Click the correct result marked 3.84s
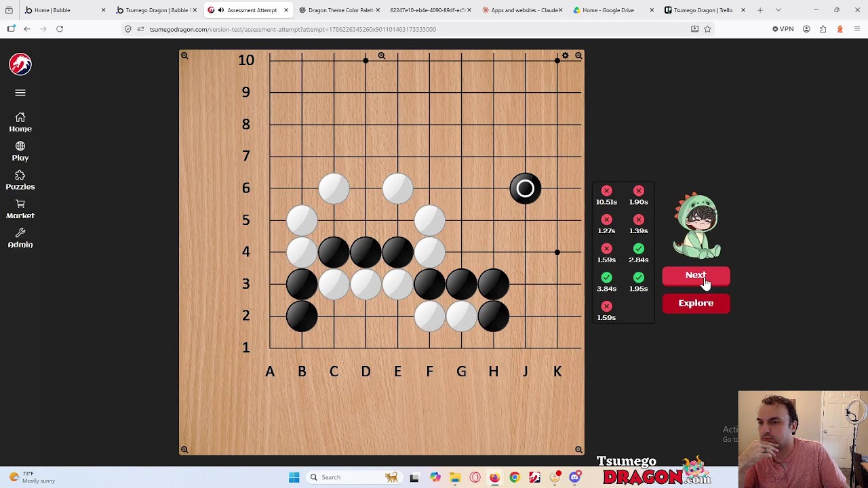Screen dimensions: 868x488 (x=606, y=282)
